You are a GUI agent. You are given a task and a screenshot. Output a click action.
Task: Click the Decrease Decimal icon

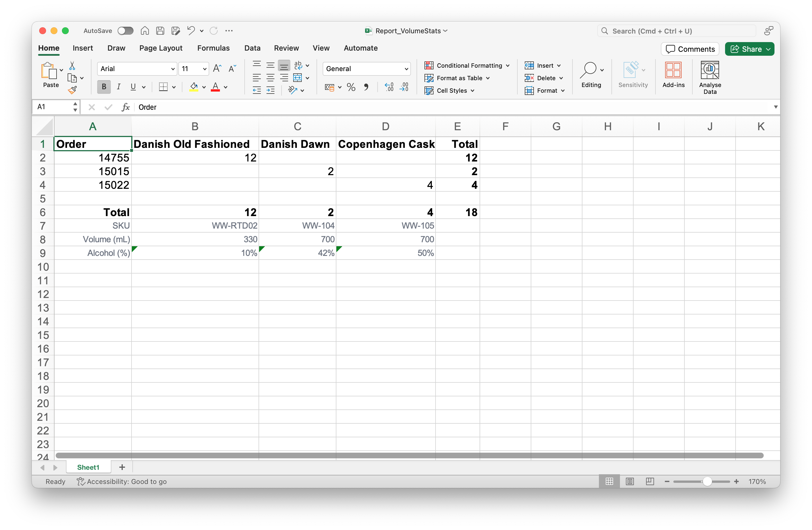pos(404,87)
